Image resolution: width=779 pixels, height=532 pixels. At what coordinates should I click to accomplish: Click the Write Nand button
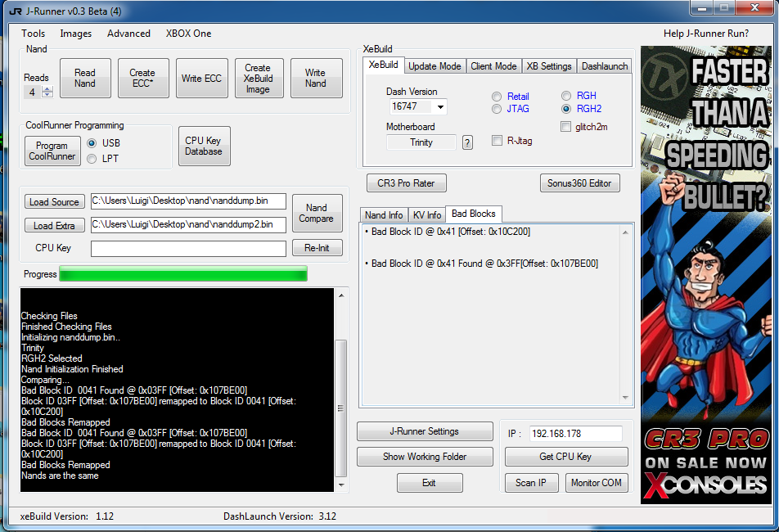pos(316,78)
